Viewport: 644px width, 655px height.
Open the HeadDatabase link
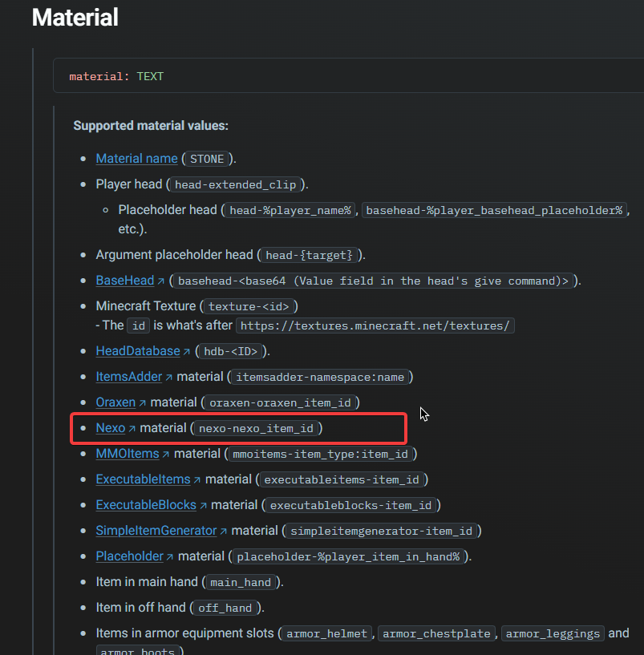[138, 351]
